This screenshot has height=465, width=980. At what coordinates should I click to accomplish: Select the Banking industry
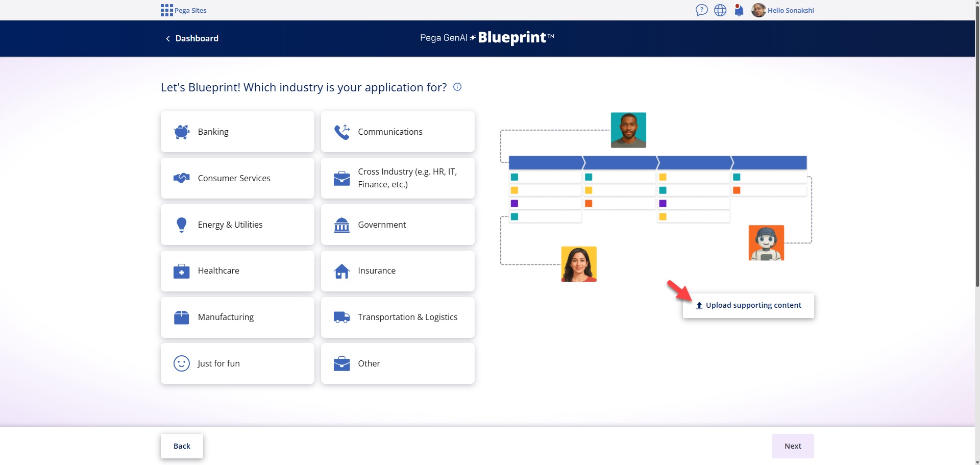[237, 131]
